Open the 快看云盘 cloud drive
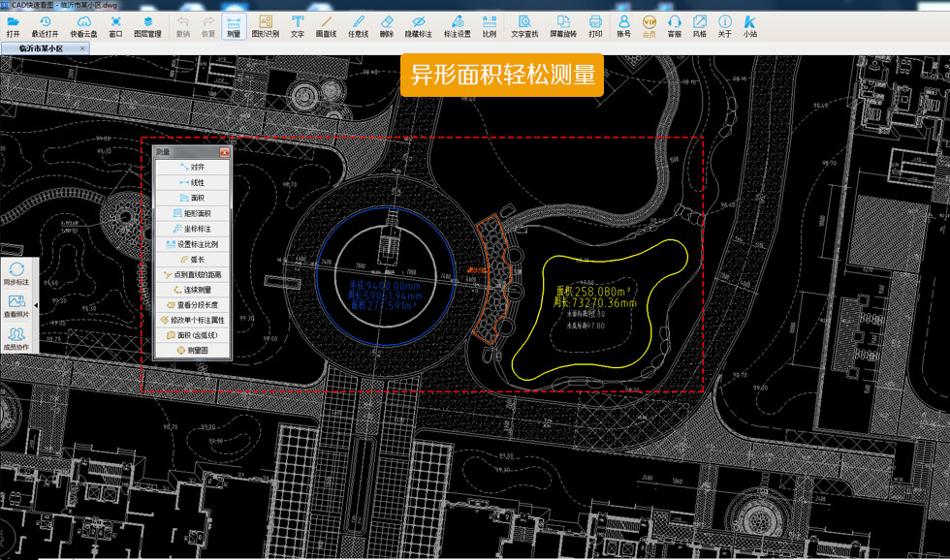Viewport: 950px width, 560px height. tap(83, 25)
